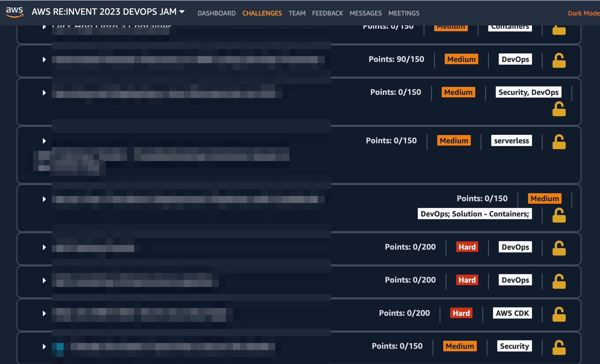View the Messages tab

pos(365,13)
